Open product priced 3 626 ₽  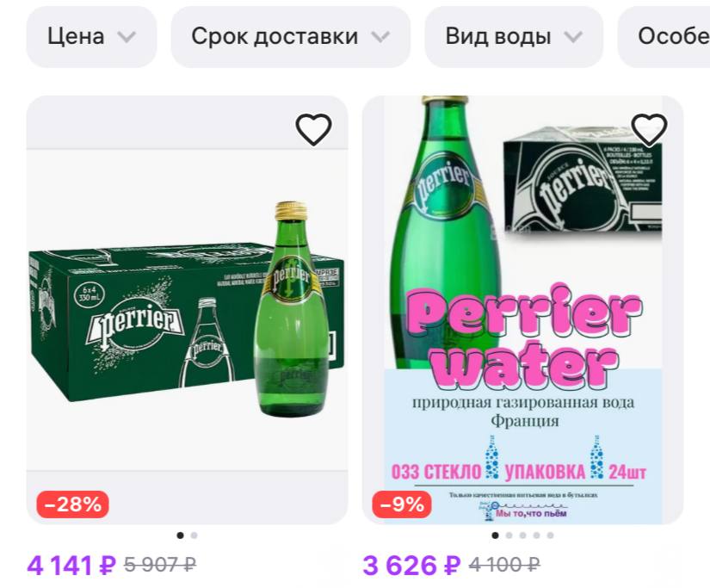411,565
